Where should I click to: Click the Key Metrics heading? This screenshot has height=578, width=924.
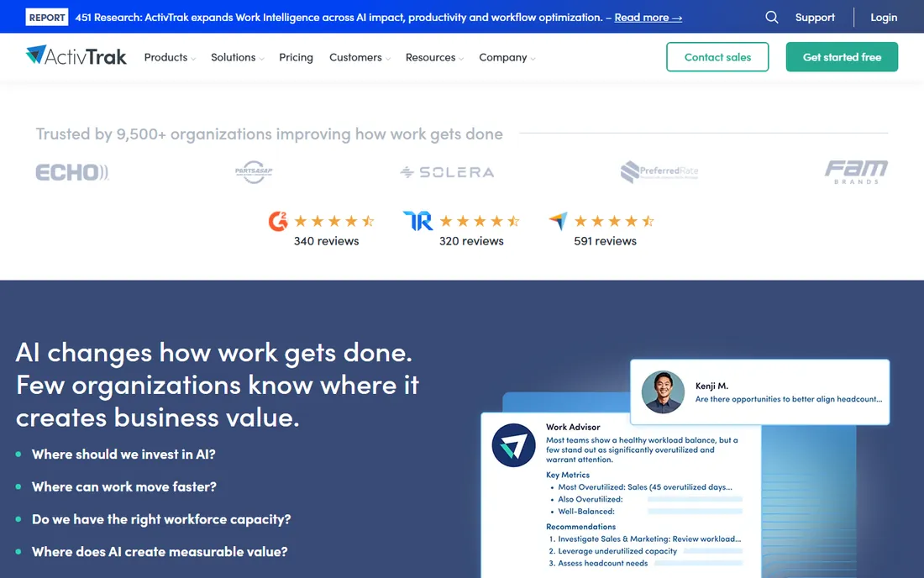[x=568, y=475]
